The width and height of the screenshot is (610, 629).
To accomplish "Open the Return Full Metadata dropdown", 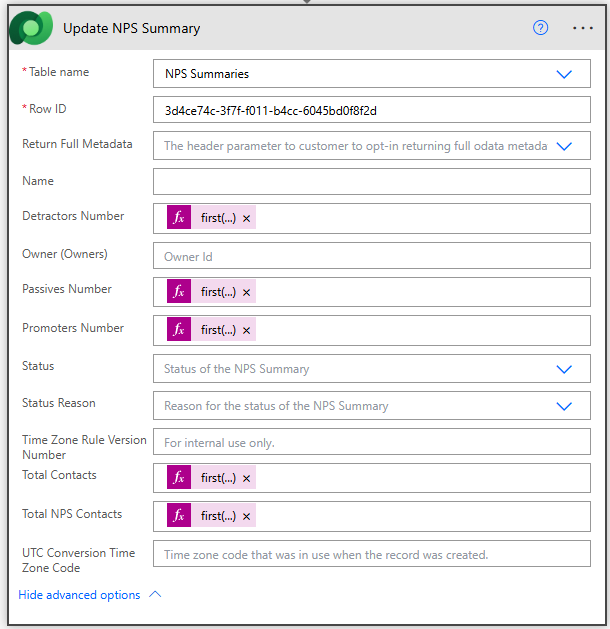I will point(564,146).
